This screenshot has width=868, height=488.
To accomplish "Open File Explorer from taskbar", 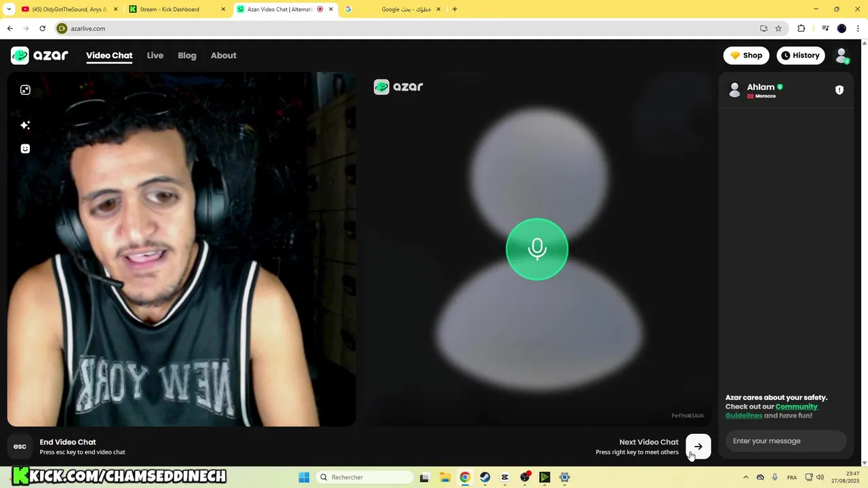I will [x=445, y=477].
